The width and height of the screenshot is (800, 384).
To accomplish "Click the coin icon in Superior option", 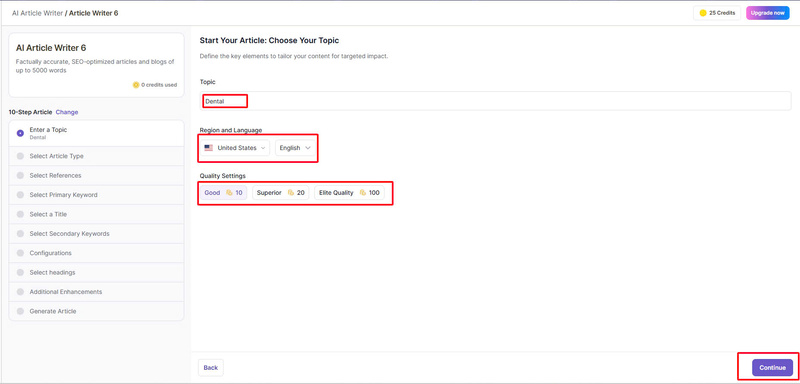I will point(291,193).
